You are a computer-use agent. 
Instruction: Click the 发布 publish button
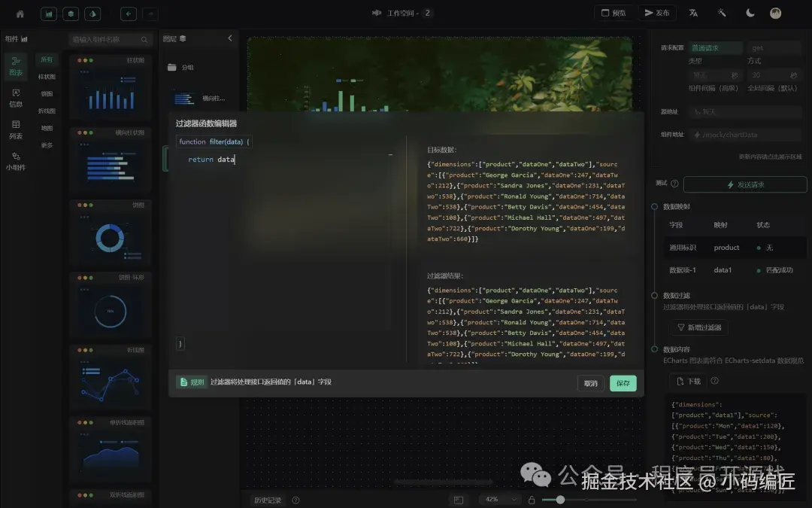click(657, 13)
